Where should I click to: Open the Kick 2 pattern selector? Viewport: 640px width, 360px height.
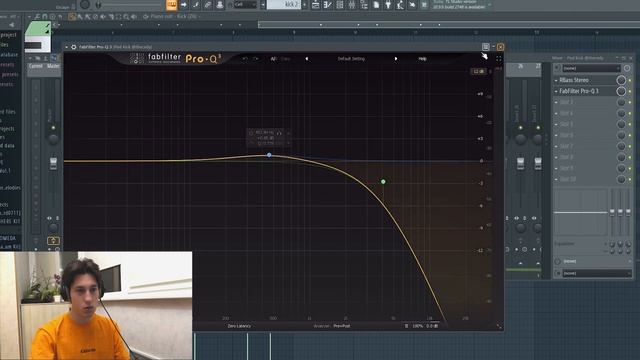tap(283, 5)
